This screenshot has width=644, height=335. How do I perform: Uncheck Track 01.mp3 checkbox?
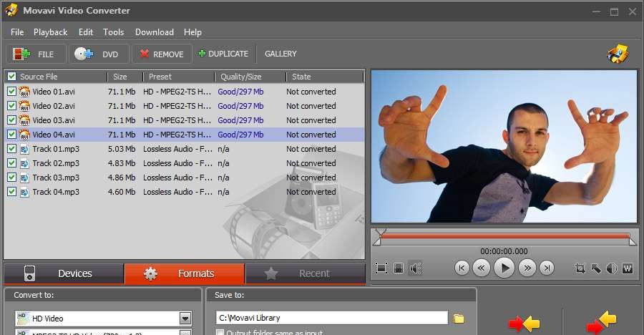pyautogui.click(x=11, y=149)
